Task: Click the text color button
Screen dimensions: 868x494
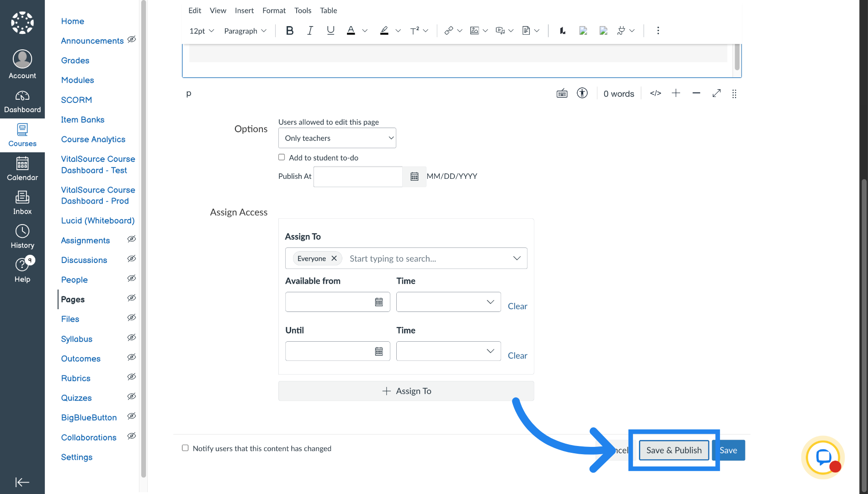Action: (351, 31)
